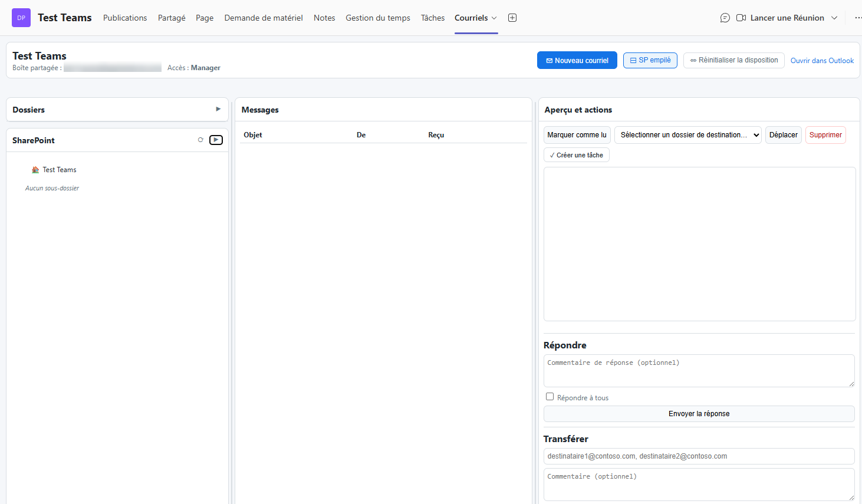Click the Reçu column header
Image resolution: width=862 pixels, height=504 pixels.
436,135
